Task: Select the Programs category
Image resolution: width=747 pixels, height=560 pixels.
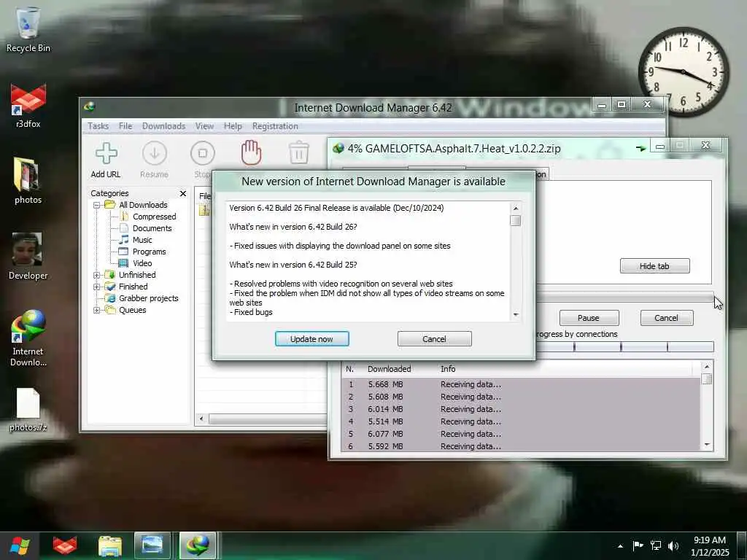Action: (x=149, y=252)
